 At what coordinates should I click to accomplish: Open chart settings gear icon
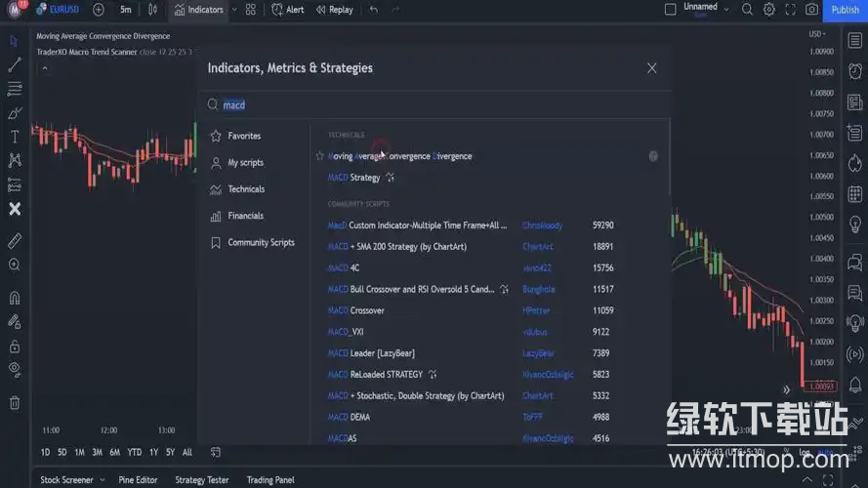[x=769, y=10]
